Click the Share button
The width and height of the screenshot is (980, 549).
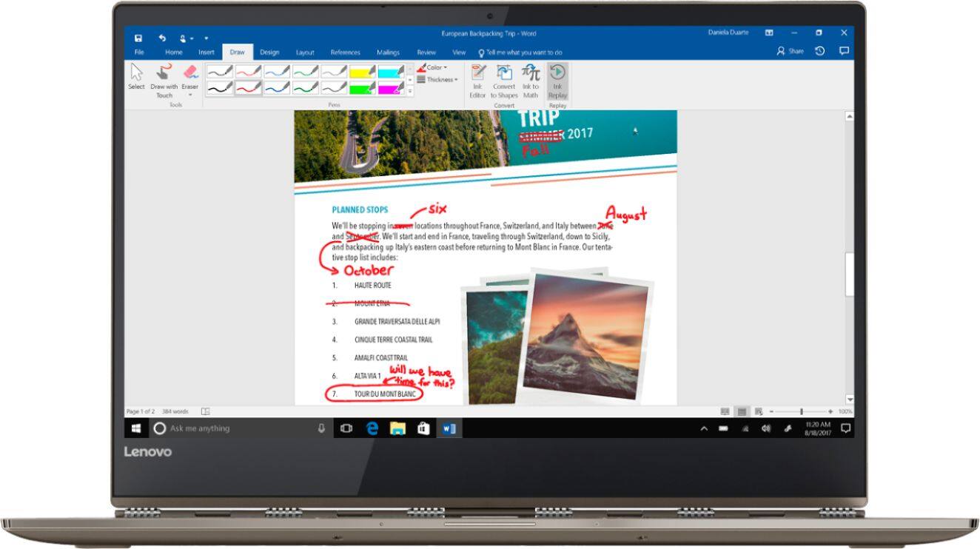(791, 51)
